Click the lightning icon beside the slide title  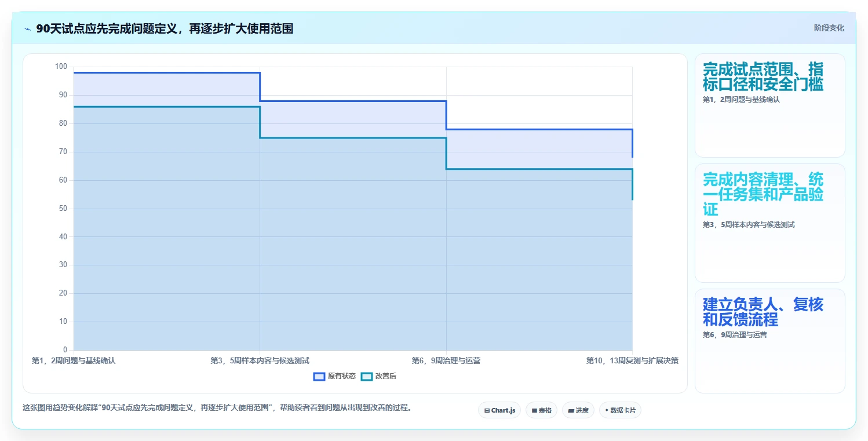tap(27, 29)
